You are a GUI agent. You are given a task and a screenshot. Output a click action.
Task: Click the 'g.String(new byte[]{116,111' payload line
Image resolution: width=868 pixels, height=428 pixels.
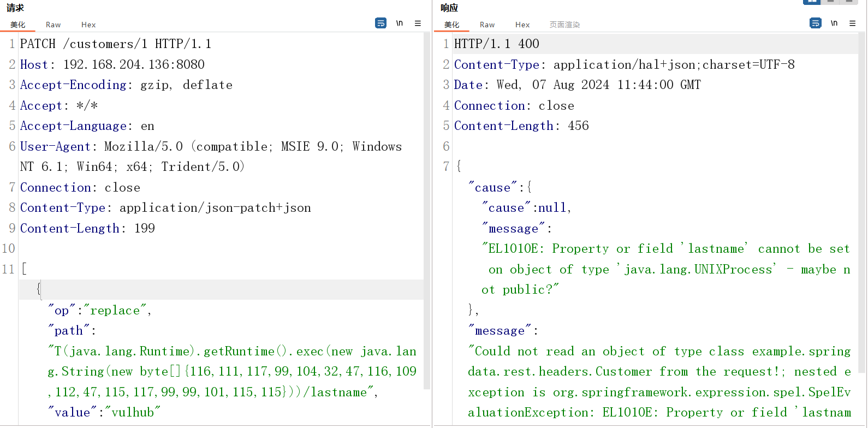point(232,371)
